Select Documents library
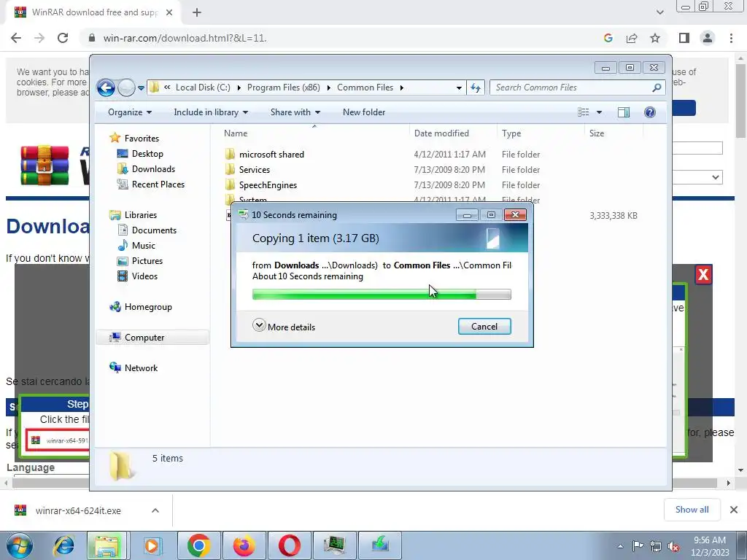The image size is (747, 560). tap(154, 230)
